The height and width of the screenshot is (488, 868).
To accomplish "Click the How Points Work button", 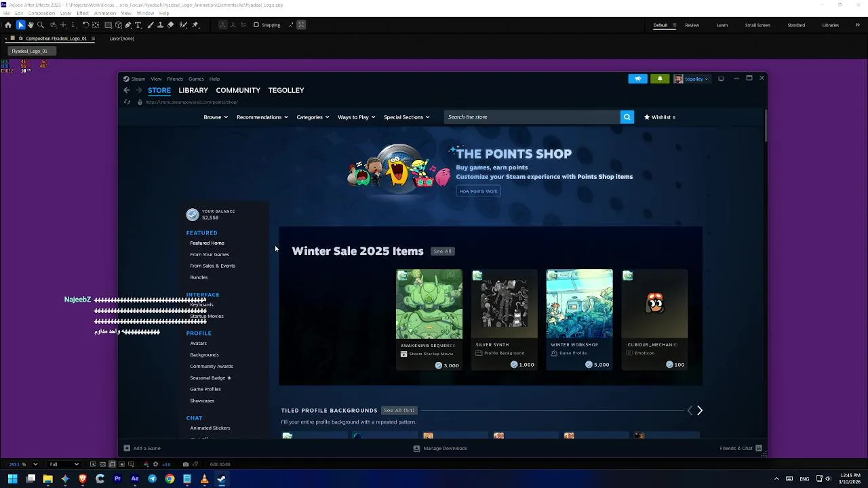I will click(x=478, y=191).
